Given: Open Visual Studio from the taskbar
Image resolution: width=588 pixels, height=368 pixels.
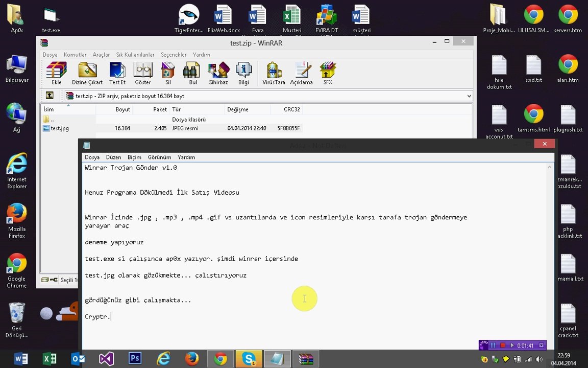Looking at the screenshot, I should 107,359.
